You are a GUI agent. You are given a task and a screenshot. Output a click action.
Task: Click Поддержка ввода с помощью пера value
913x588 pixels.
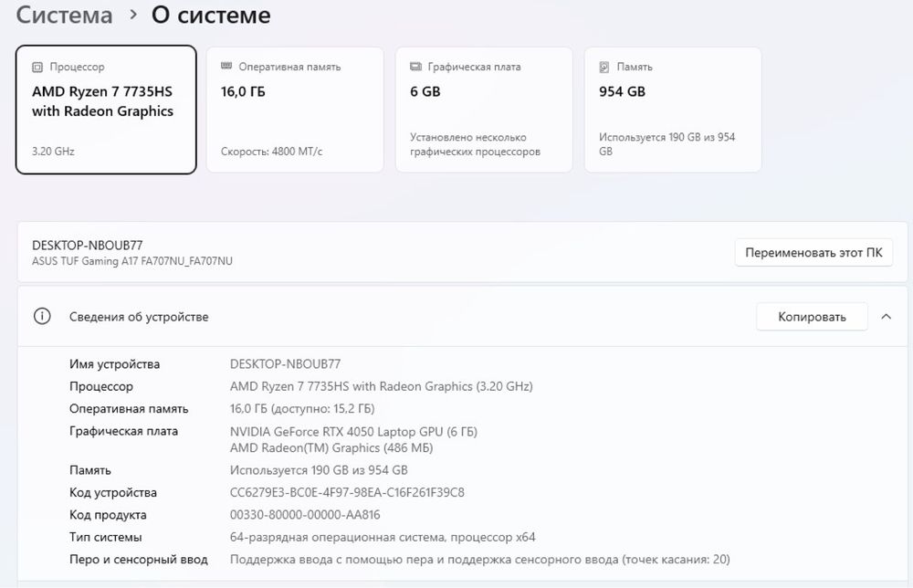[480, 560]
